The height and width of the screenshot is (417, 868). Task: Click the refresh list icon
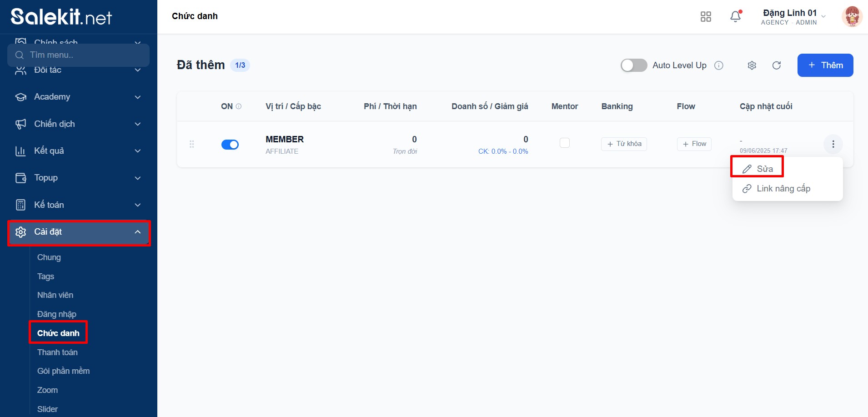pos(777,65)
